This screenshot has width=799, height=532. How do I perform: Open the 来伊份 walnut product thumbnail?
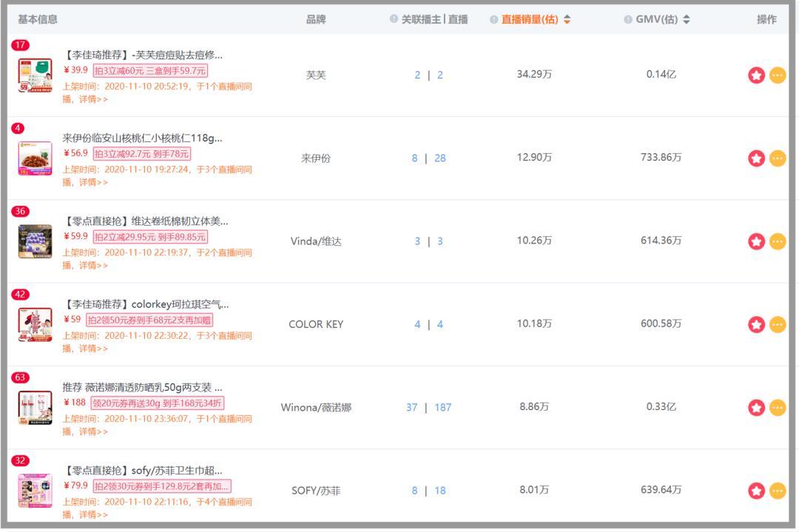coord(35,158)
